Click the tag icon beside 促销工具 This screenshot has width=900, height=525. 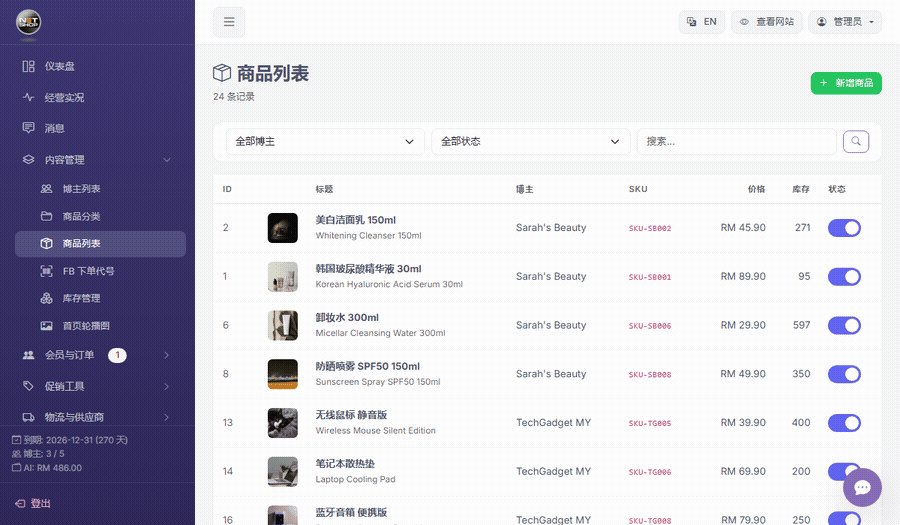click(x=28, y=386)
